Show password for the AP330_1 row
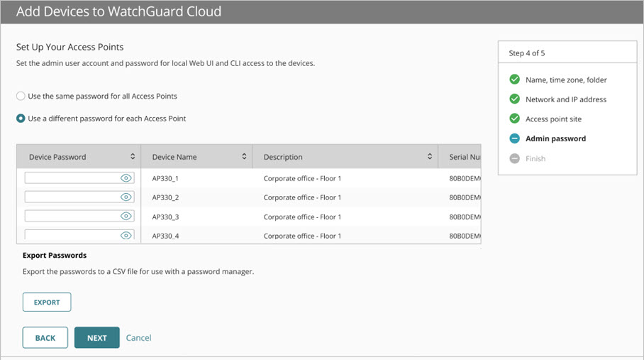The width and height of the screenshot is (644, 360). pos(126,178)
